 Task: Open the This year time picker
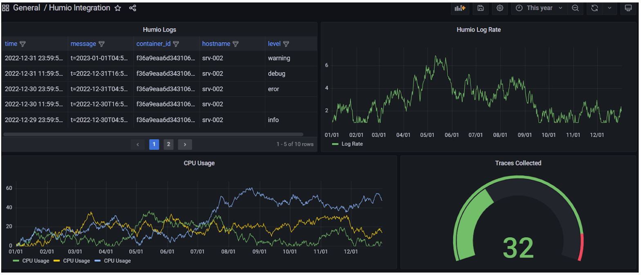[539, 8]
